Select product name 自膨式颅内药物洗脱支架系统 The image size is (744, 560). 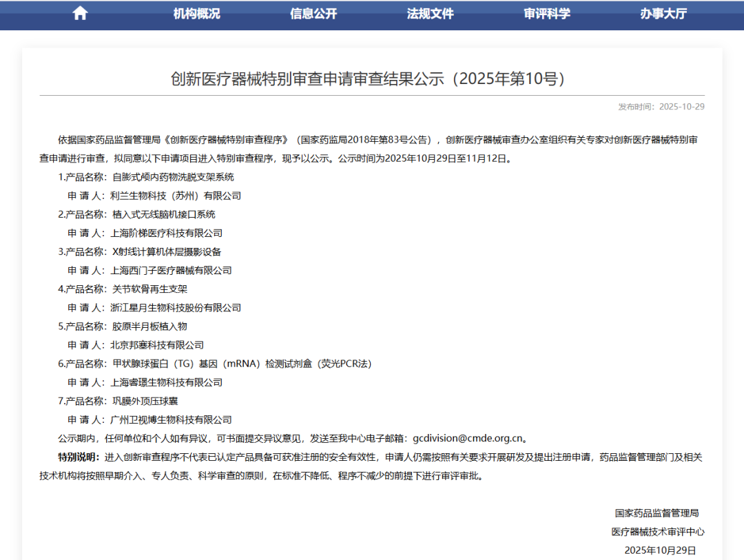pos(173,177)
